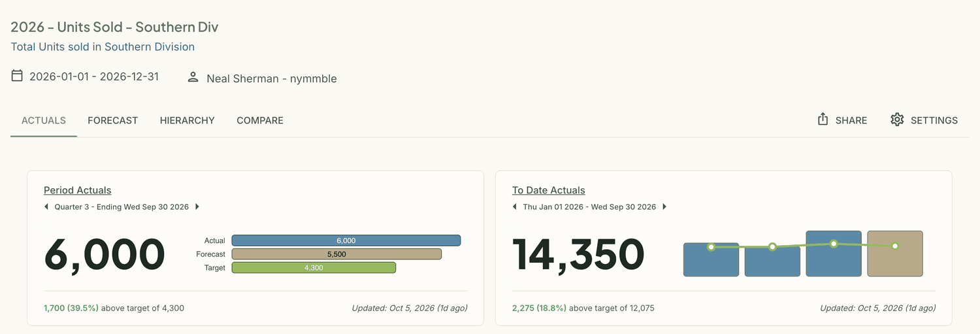Click the 14,350 to date value

click(578, 254)
